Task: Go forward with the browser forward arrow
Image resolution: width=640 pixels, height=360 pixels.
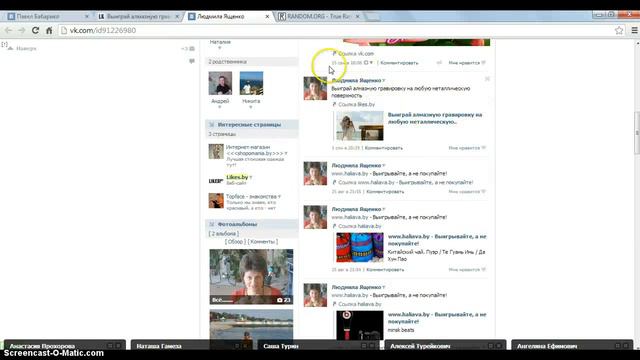Action: (x=22, y=31)
